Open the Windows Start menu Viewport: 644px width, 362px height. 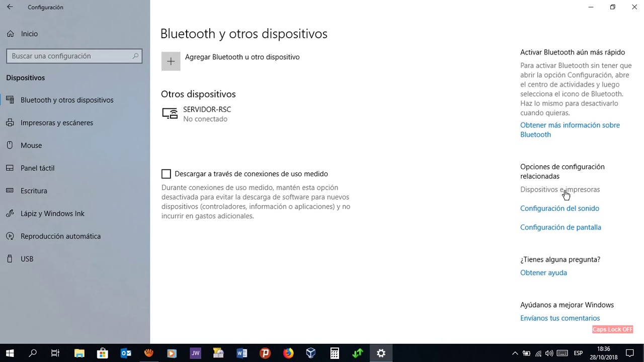click(x=10, y=353)
